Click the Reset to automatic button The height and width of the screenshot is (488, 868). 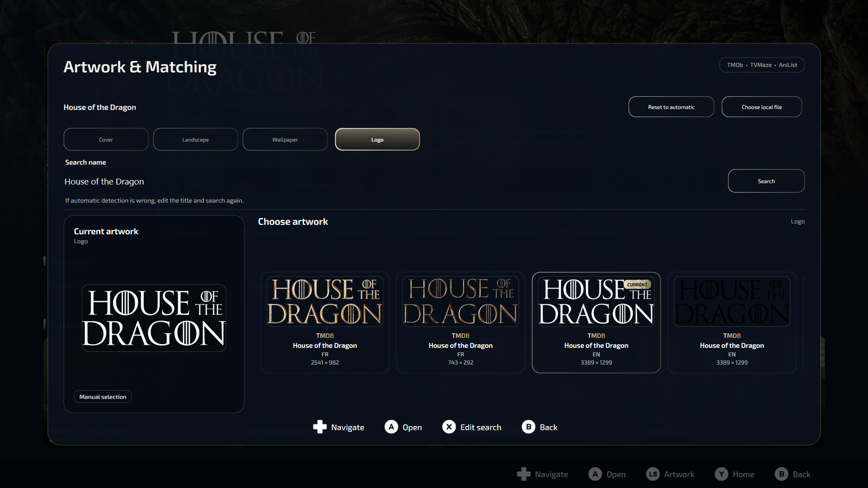[671, 107]
